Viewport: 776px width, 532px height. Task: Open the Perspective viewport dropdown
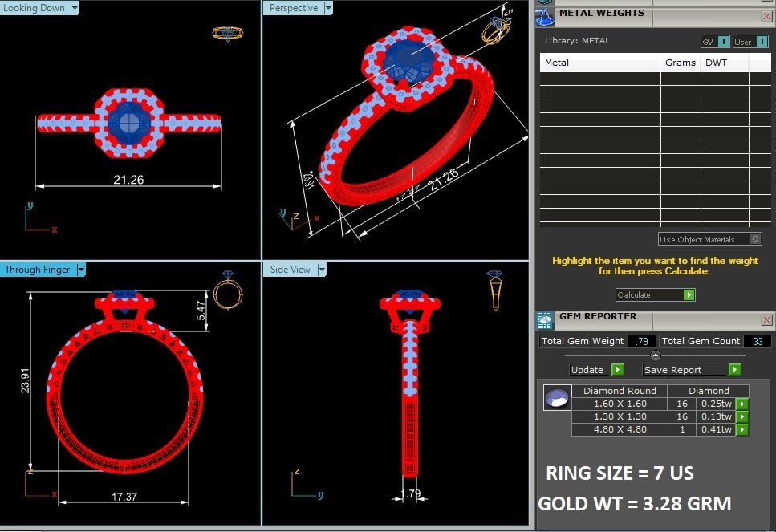point(328,8)
